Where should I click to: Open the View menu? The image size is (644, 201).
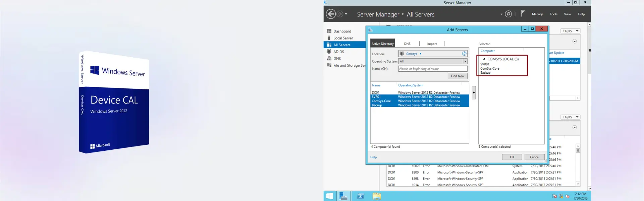568,14
